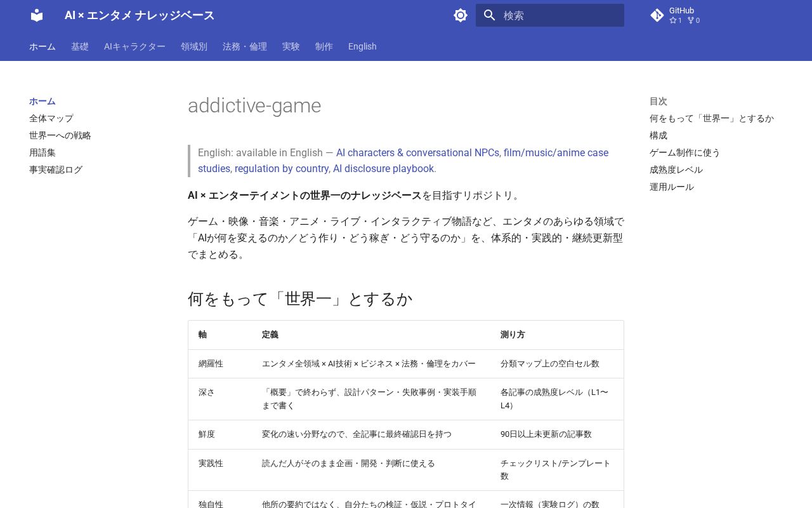The width and height of the screenshot is (812, 508).
Task: Click the site title AI × エンタメ ナレッジベース
Action: (x=140, y=15)
